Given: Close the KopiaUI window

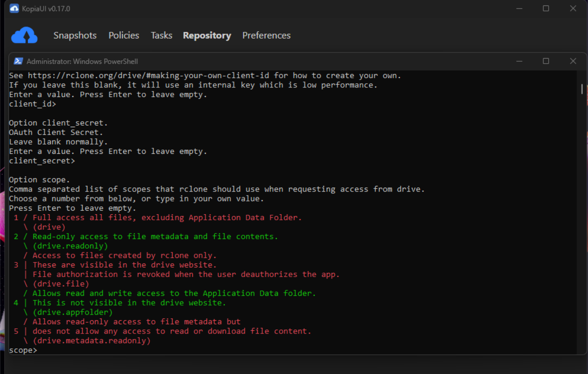Looking at the screenshot, I should (x=573, y=8).
